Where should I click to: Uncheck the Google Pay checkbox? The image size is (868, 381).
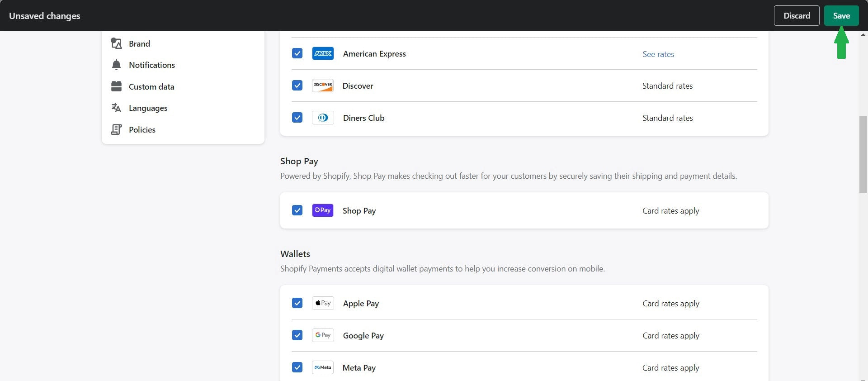297,335
